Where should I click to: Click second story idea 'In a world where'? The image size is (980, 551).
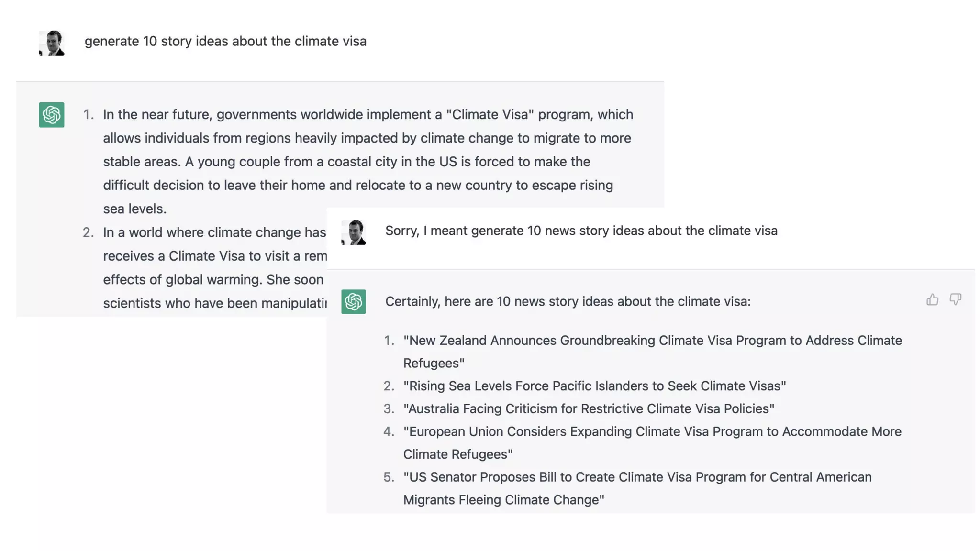(214, 268)
